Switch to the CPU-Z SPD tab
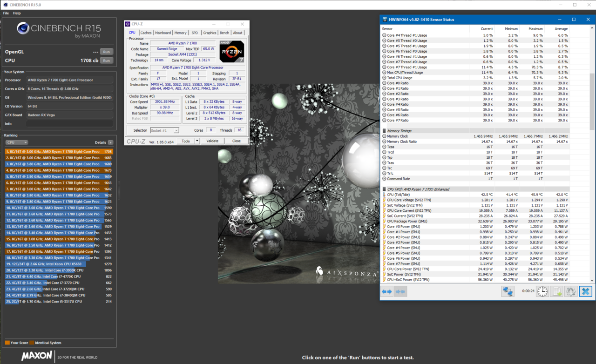Screen dimensions: 596x364 pos(195,33)
